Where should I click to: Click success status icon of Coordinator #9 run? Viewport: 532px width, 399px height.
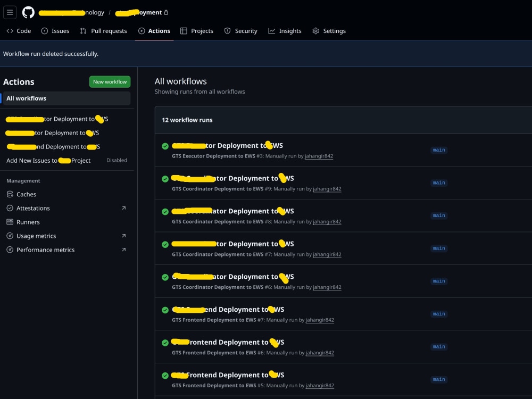pyautogui.click(x=165, y=179)
